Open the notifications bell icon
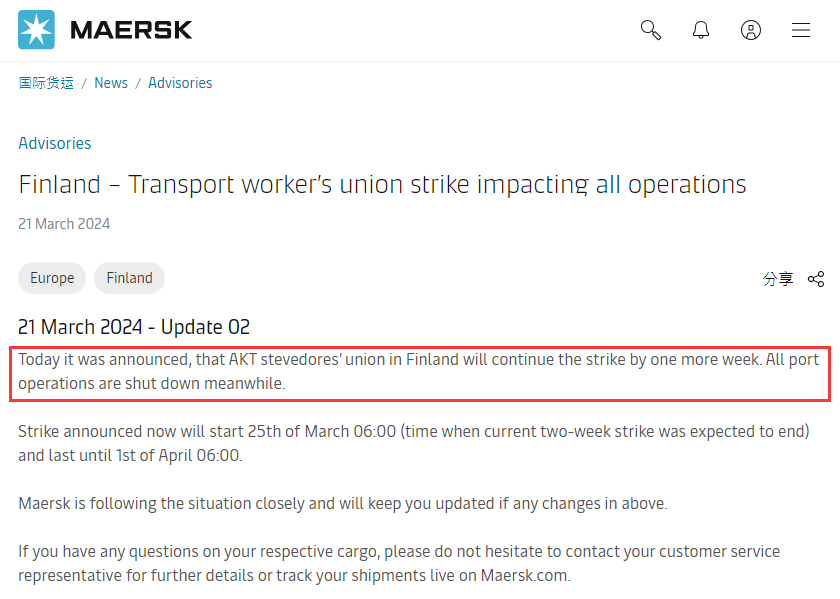 pyautogui.click(x=701, y=30)
